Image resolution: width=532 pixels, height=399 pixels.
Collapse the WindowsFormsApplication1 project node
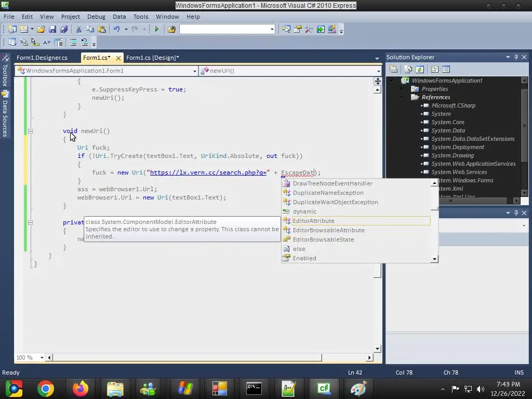tap(392, 81)
